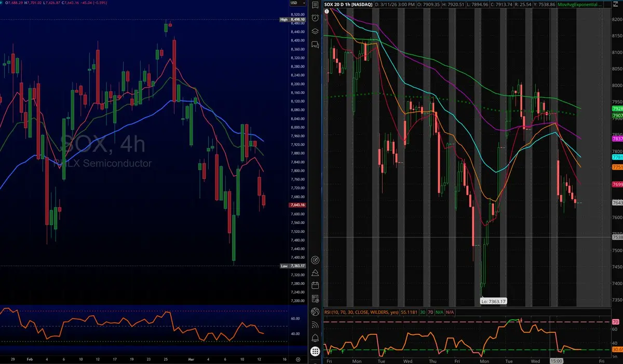This screenshot has height=364, width=623.
Task: Select the 7837 magenta price tag
Action: 617,139
